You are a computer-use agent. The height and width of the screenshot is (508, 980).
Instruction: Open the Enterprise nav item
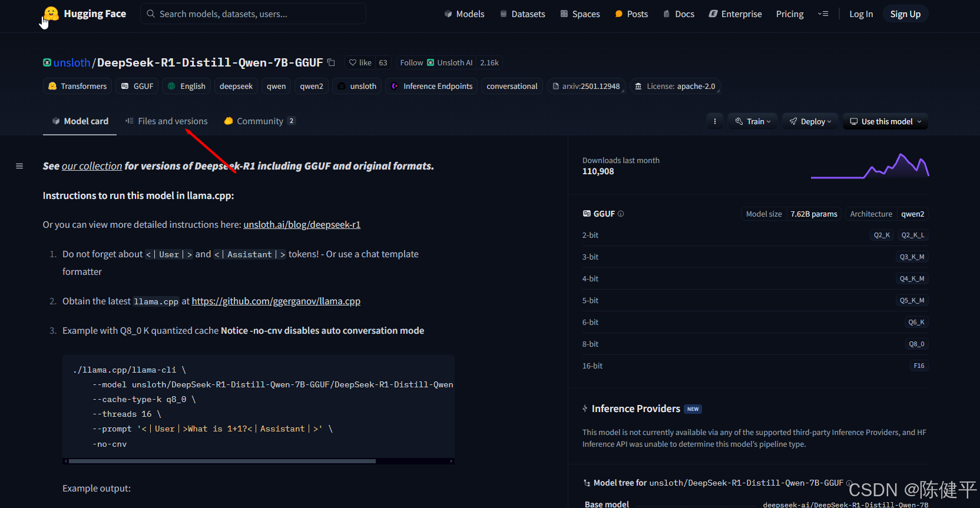tap(735, 14)
